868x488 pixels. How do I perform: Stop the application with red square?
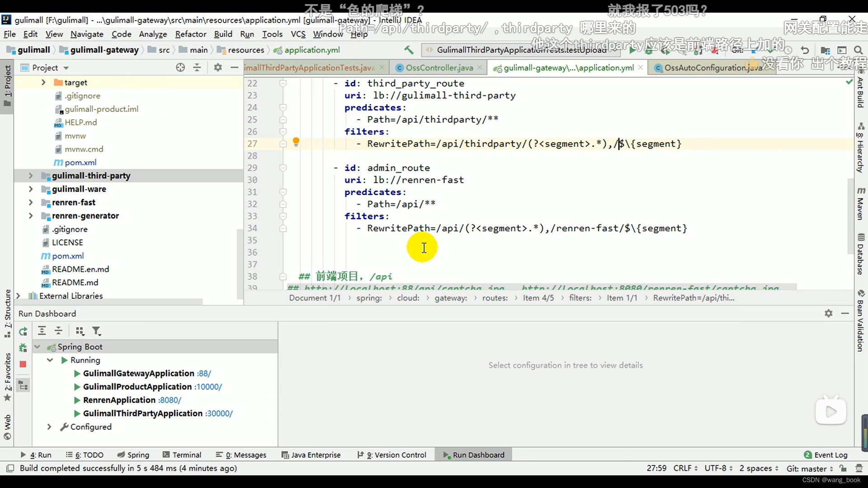(x=23, y=364)
